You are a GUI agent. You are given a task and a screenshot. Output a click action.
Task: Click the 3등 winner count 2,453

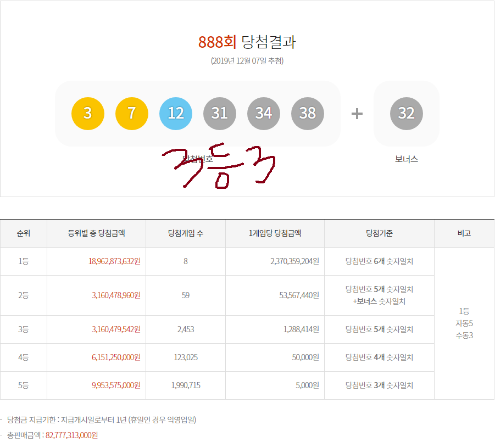click(186, 329)
